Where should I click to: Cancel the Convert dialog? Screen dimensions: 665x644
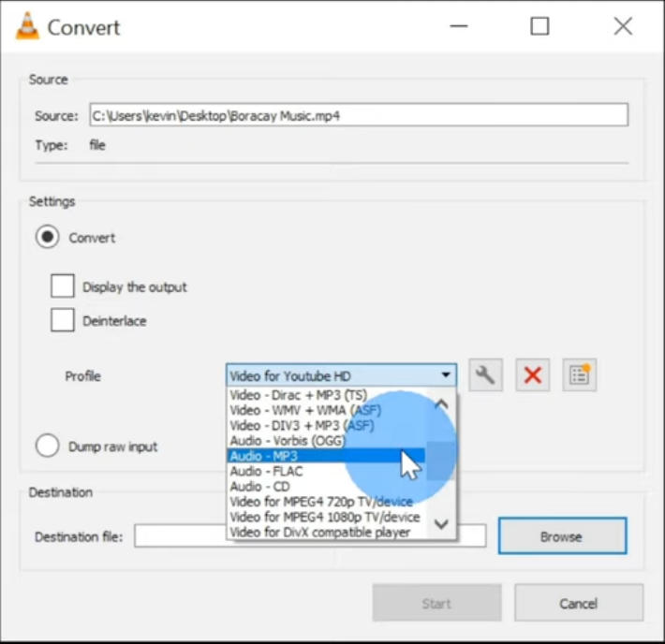pos(579,603)
